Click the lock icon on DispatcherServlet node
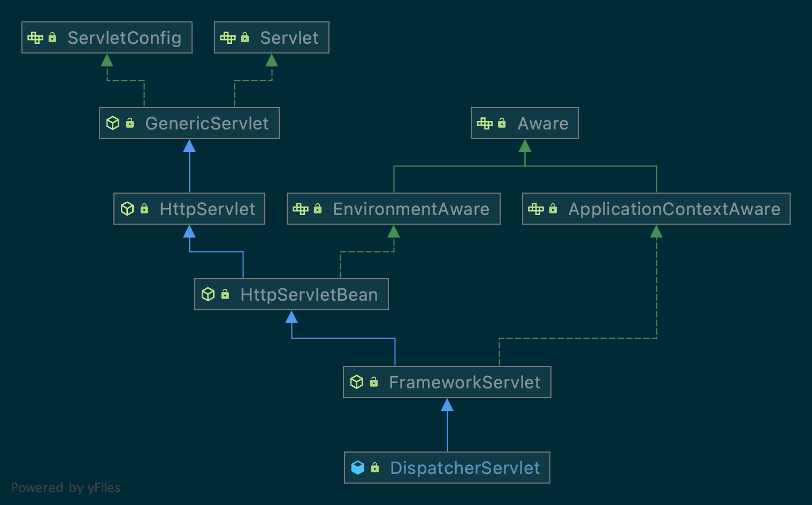Screen dimensions: 812x505 [375, 467]
